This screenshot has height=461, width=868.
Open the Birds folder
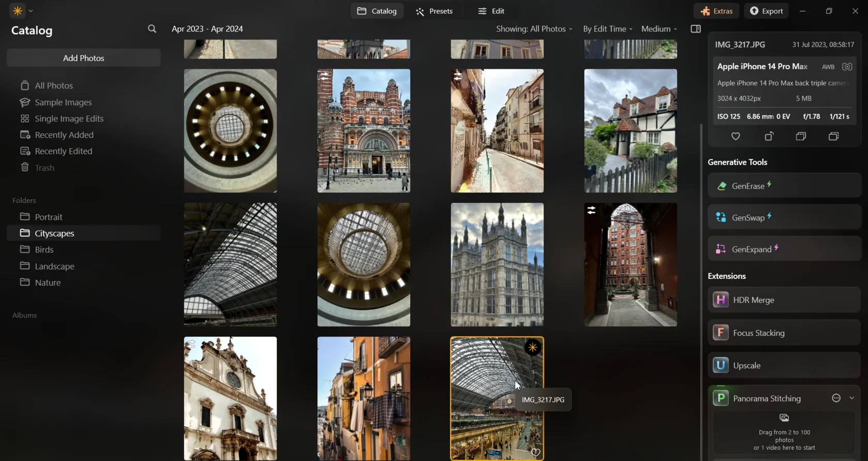click(x=44, y=250)
